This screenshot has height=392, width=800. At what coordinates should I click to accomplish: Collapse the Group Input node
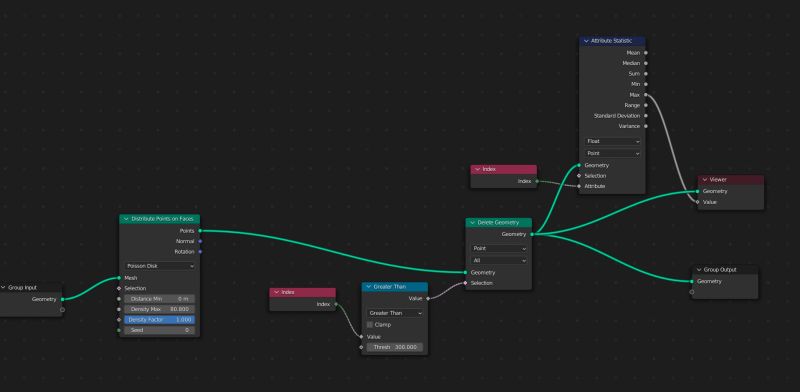click(x=3, y=287)
